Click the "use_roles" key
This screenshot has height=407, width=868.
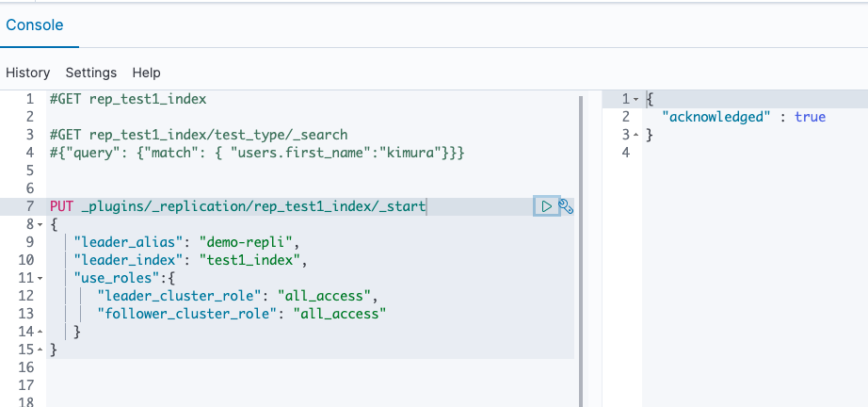pos(117,278)
